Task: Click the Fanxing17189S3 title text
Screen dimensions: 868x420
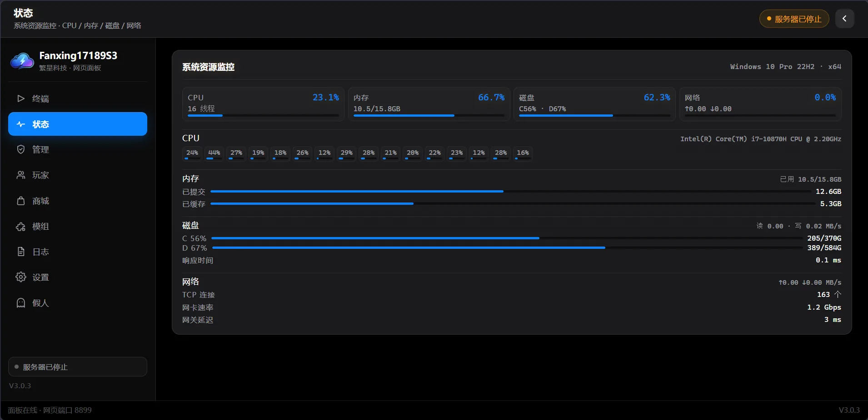Action: 78,55
